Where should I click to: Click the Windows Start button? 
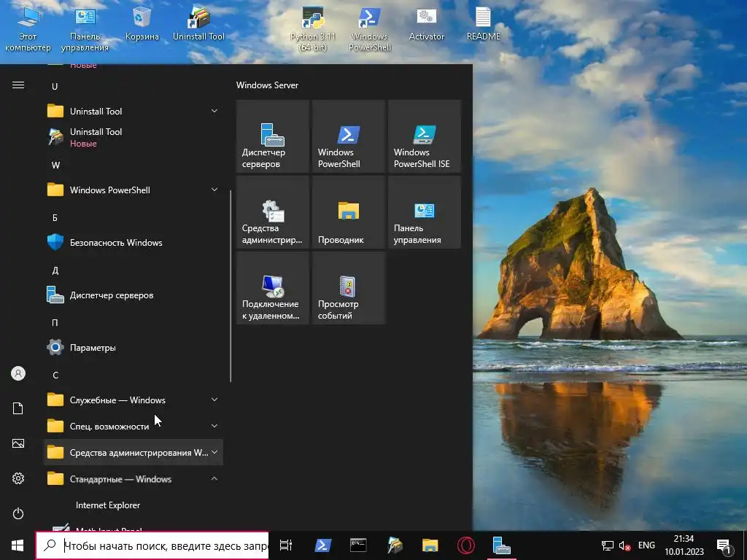pyautogui.click(x=18, y=545)
